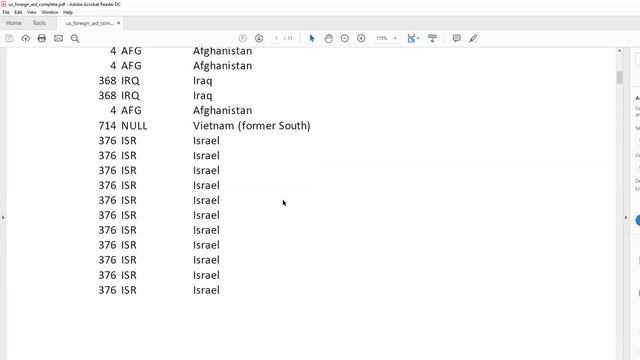The width and height of the screenshot is (640, 360).
Task: Open the View menu
Action: point(32,12)
